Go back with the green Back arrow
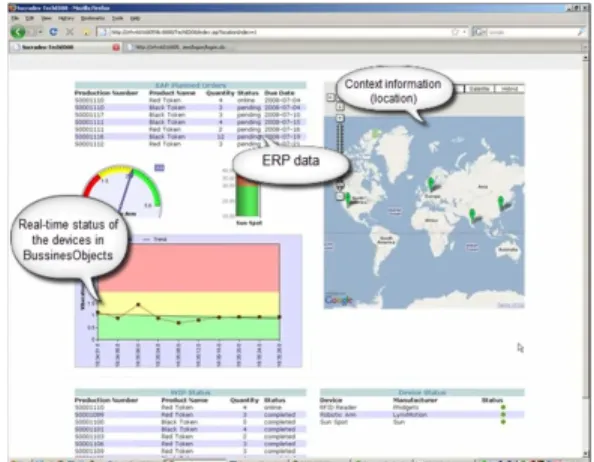Screen dimensions: 594x462 [17, 32]
